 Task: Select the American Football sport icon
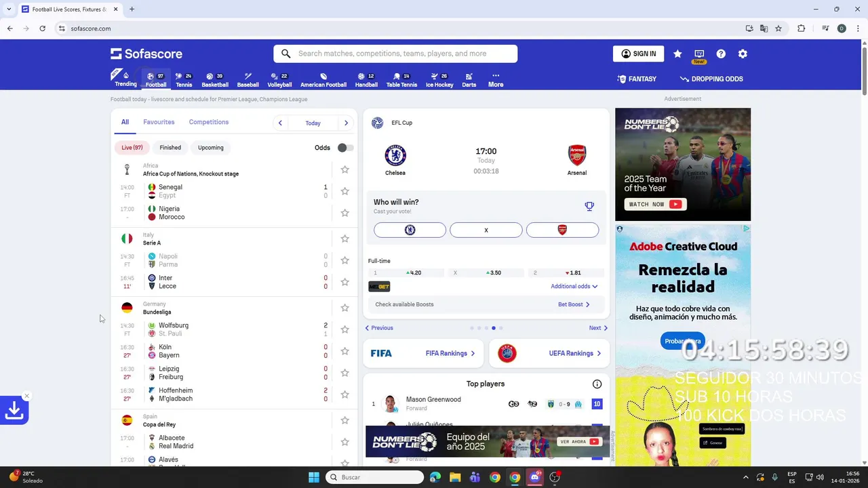(x=323, y=80)
